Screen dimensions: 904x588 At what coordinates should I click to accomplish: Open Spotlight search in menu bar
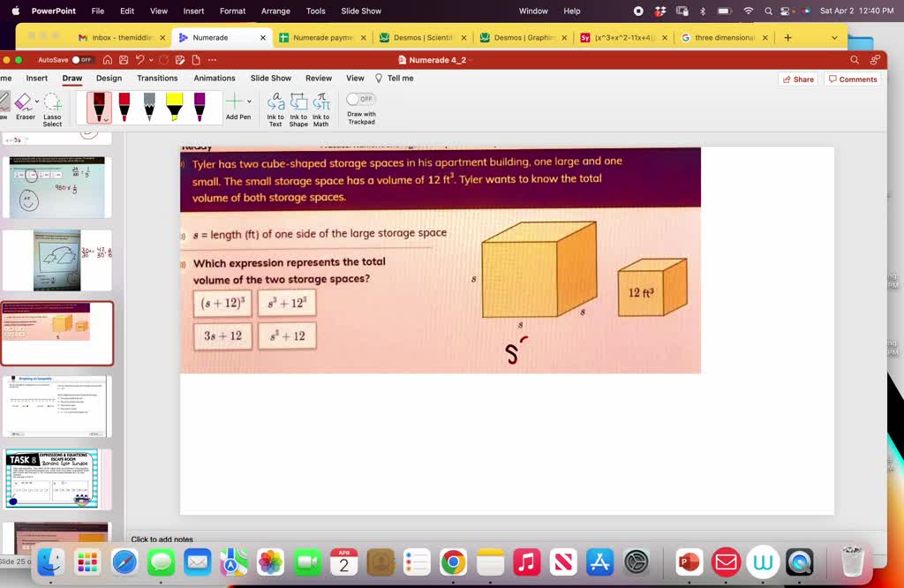[768, 11]
